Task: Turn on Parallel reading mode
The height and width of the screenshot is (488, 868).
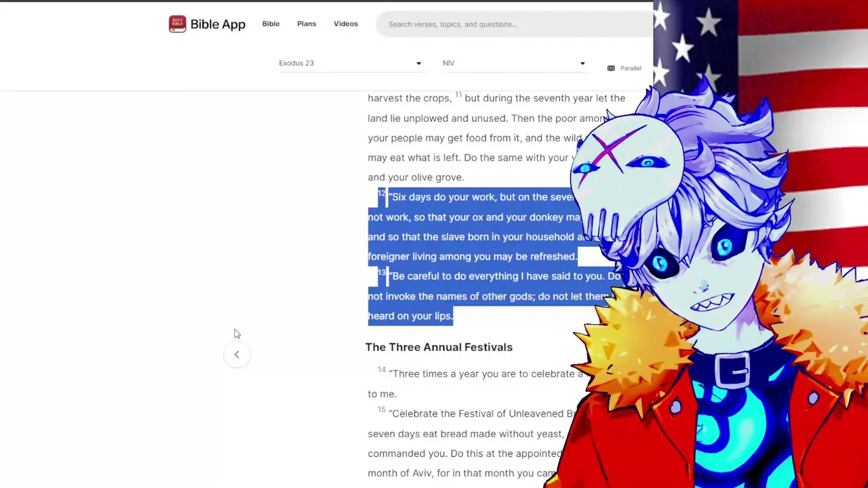Action: [625, 68]
